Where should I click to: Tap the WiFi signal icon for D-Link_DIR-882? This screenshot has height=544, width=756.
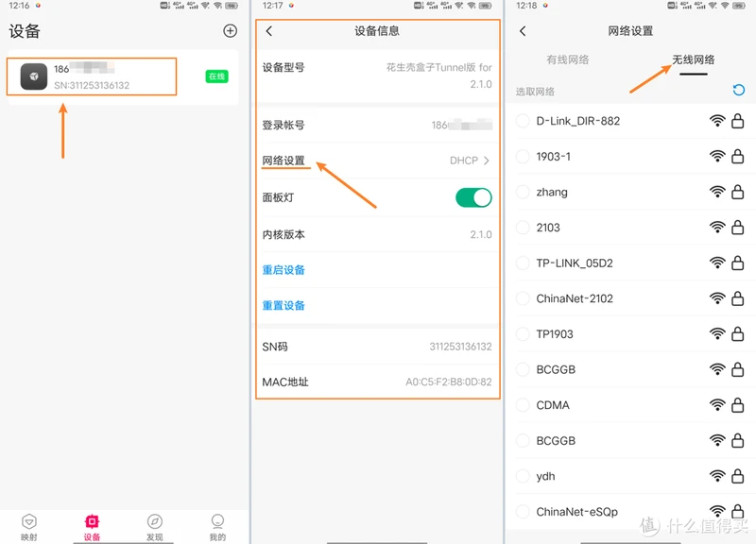coord(717,121)
